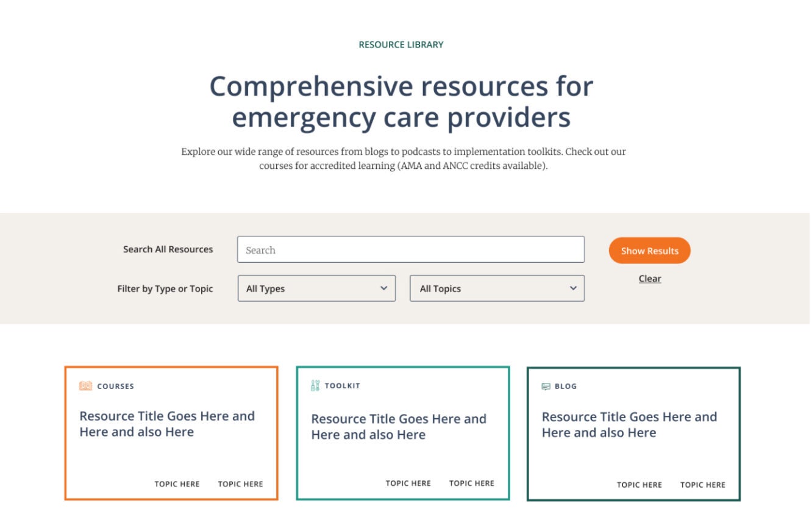Select the first TOPIC HERE tag on the Courses card
Viewport: 812px width, 517px height.
[x=176, y=484]
